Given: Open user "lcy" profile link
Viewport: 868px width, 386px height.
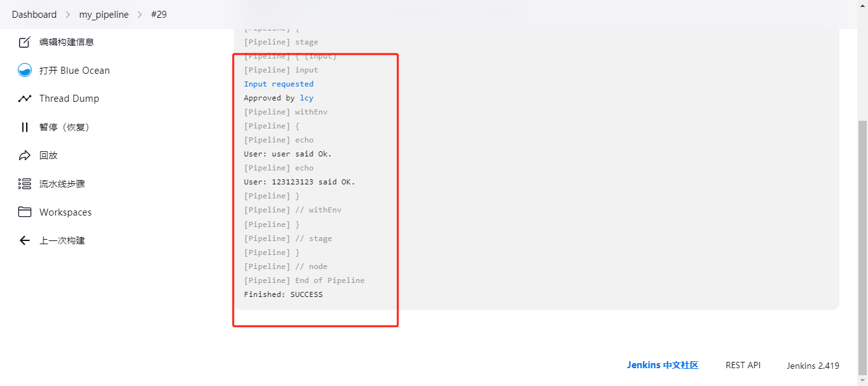Looking at the screenshot, I should pyautogui.click(x=306, y=98).
